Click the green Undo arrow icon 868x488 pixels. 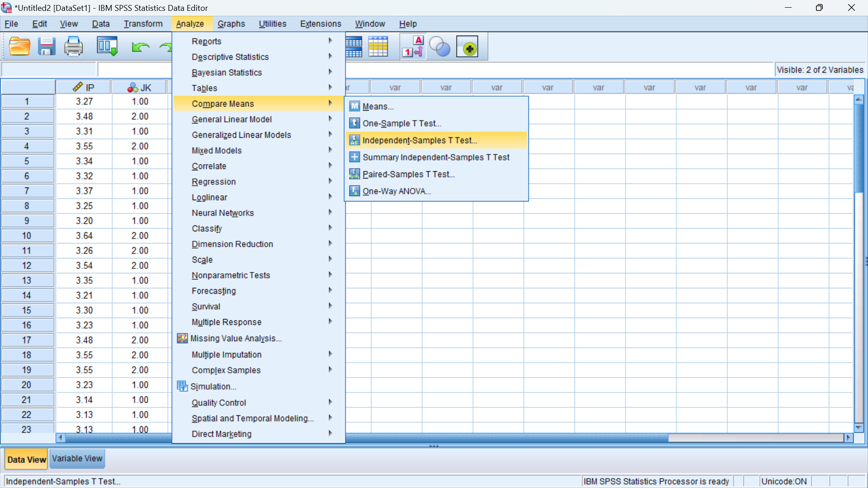[141, 47]
